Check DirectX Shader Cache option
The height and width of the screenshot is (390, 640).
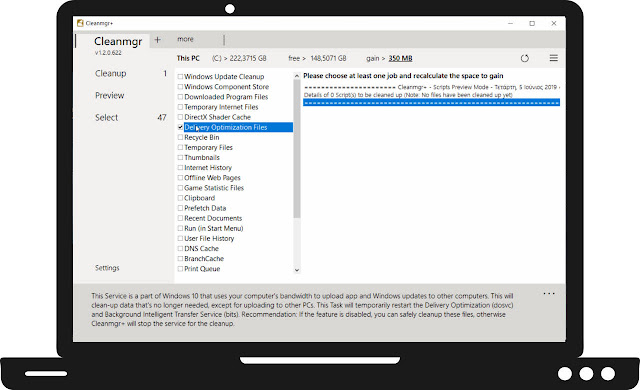point(180,117)
